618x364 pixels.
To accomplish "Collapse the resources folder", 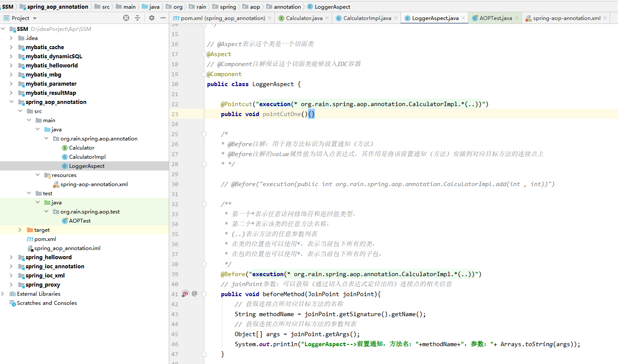I will [x=38, y=175].
